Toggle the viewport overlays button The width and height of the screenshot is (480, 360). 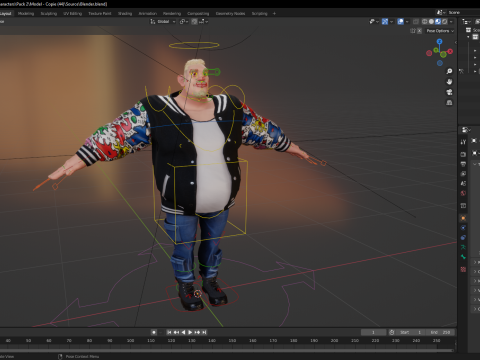click(x=401, y=22)
